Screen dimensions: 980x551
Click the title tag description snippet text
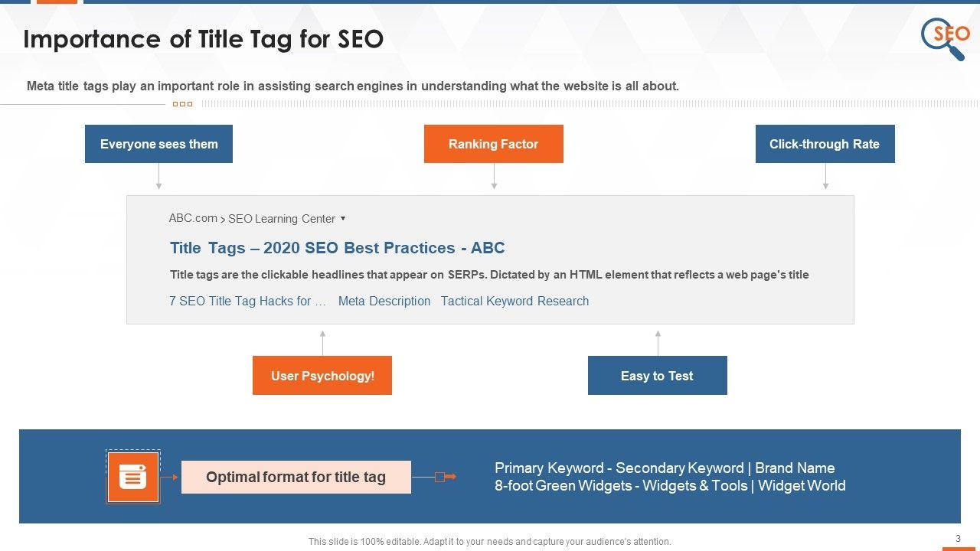tap(489, 275)
